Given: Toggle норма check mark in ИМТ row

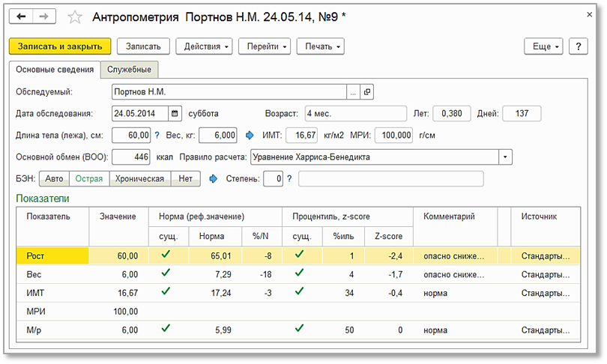Looking at the screenshot, I should pos(166,291).
